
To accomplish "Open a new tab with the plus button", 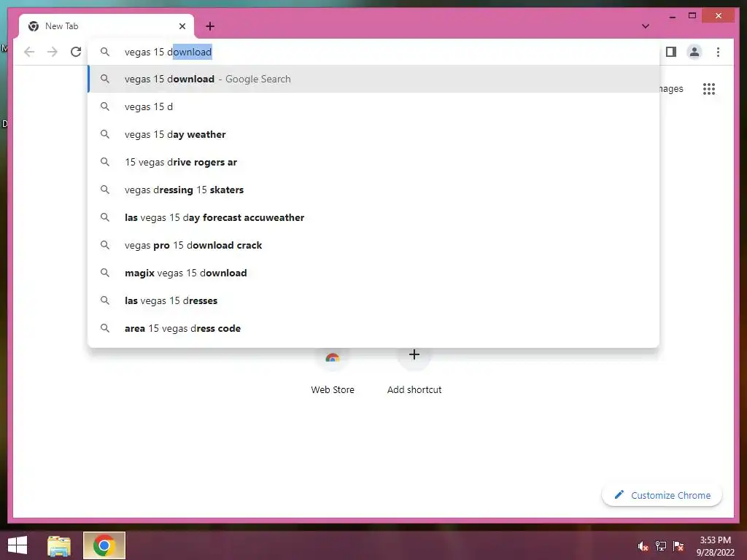I will 210,26.
